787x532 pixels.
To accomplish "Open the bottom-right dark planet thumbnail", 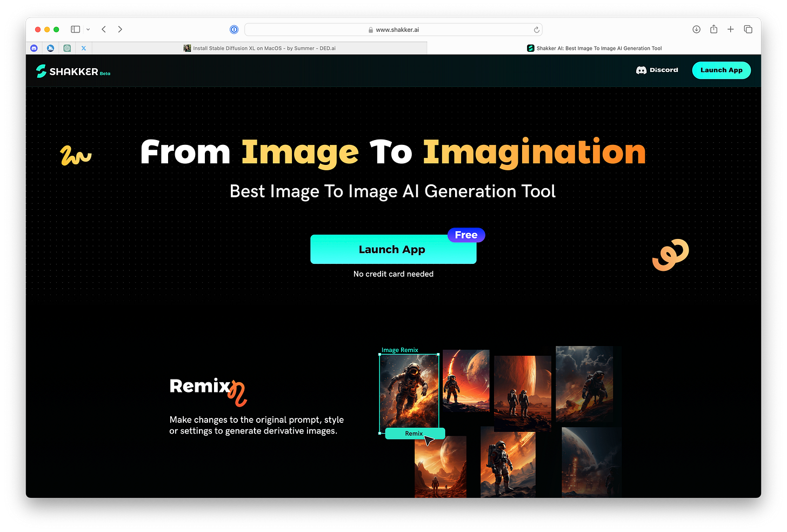I will coord(591,462).
